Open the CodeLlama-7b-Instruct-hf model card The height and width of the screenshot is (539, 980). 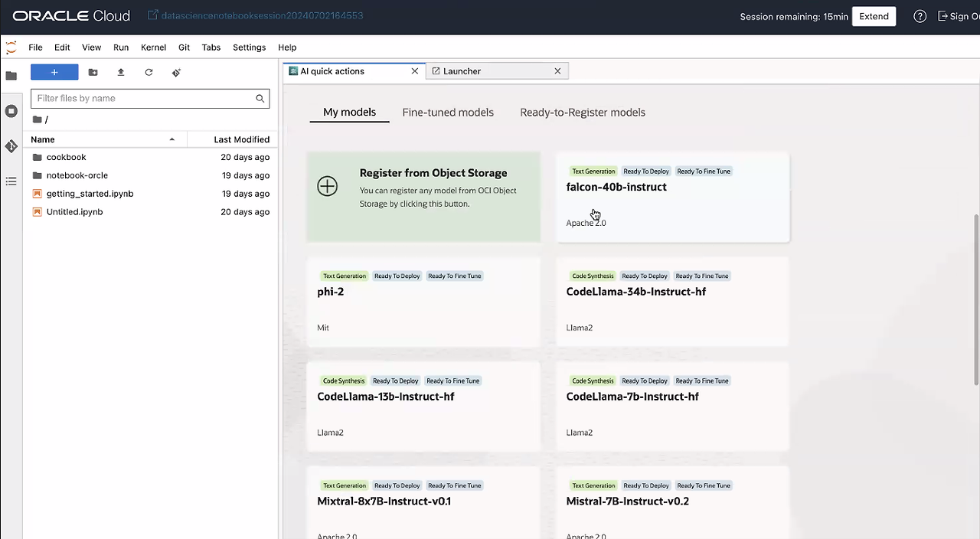click(673, 407)
